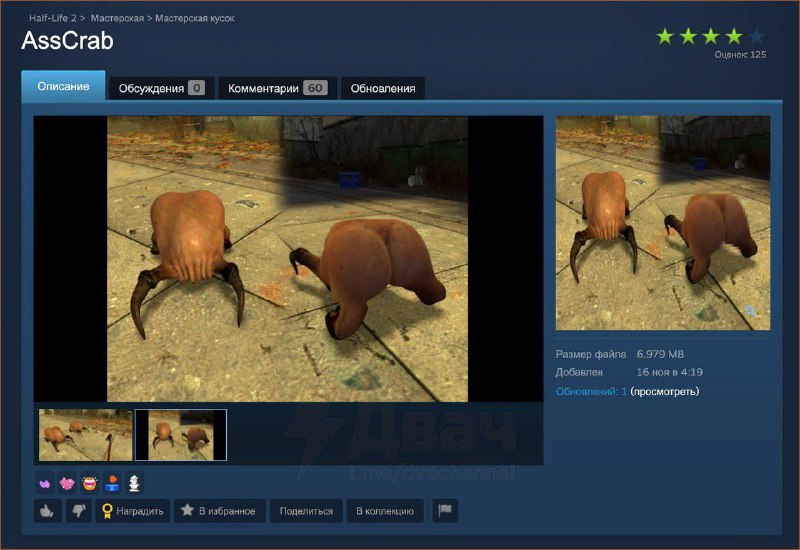Click the pink heart award icon
Image resolution: width=800 pixels, height=550 pixels.
click(67, 483)
